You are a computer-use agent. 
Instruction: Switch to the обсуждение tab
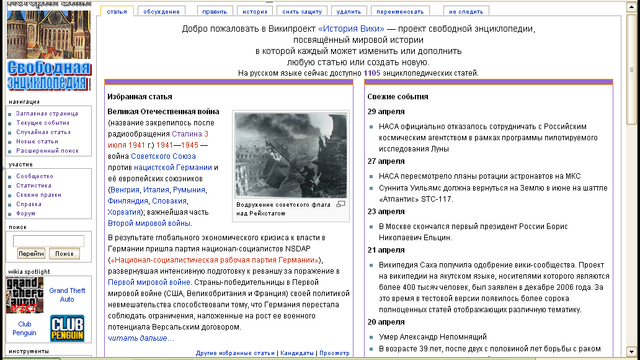click(161, 11)
